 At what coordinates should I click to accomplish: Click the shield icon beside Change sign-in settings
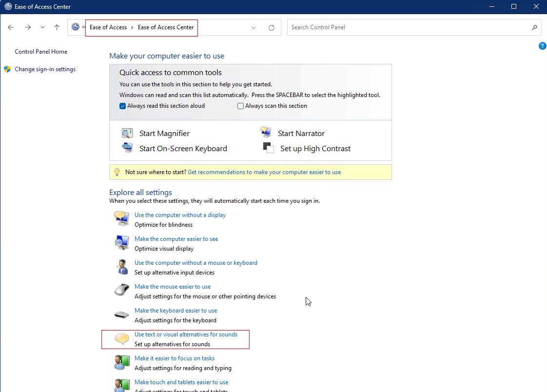point(7,69)
